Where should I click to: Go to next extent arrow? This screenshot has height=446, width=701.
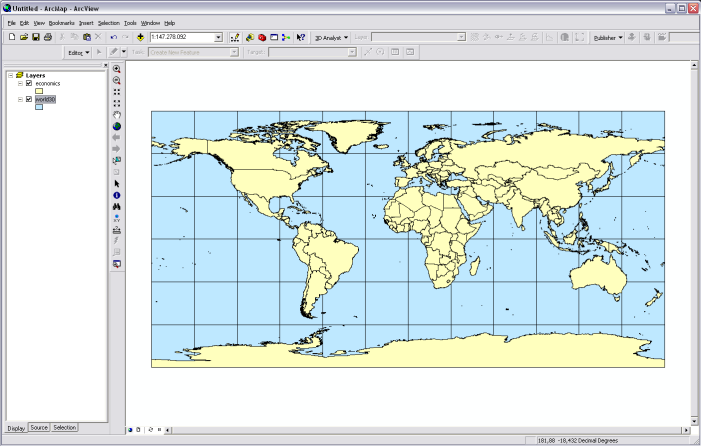pyautogui.click(x=117, y=149)
